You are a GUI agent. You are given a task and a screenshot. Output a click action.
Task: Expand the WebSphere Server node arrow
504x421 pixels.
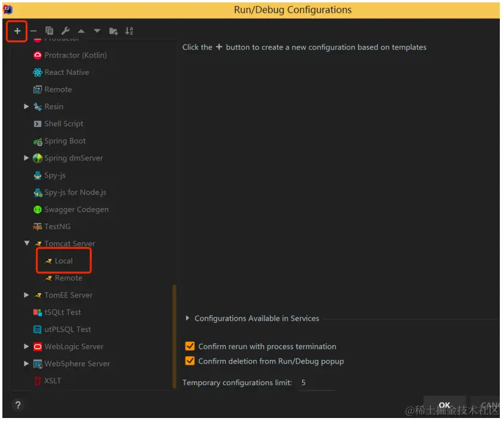click(26, 364)
